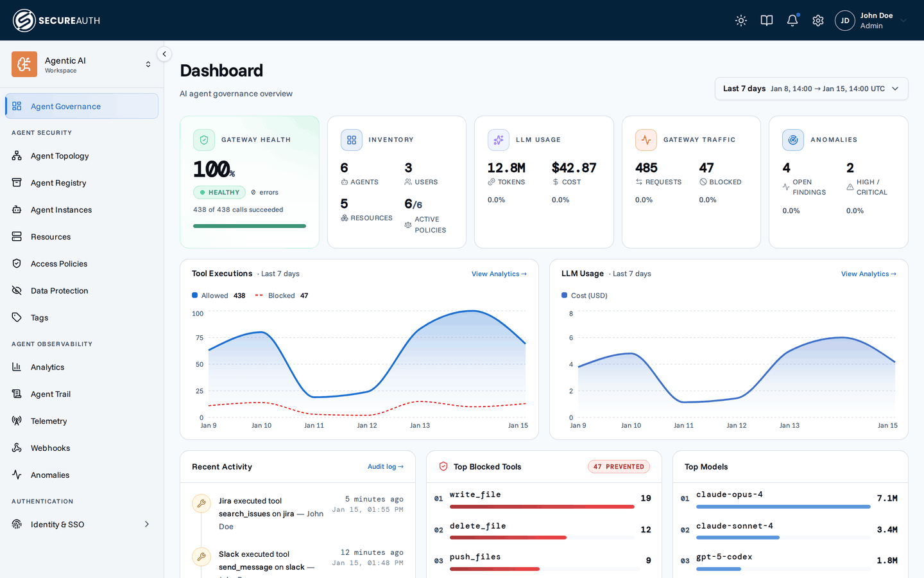The image size is (924, 578).
Task: Select the claude-sonnet-4 model row
Action: click(790, 530)
